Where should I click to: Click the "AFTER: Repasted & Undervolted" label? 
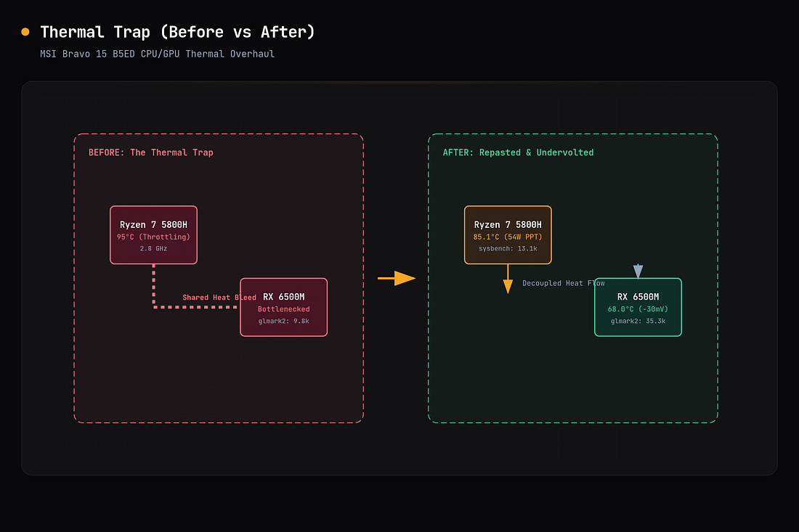click(x=518, y=152)
